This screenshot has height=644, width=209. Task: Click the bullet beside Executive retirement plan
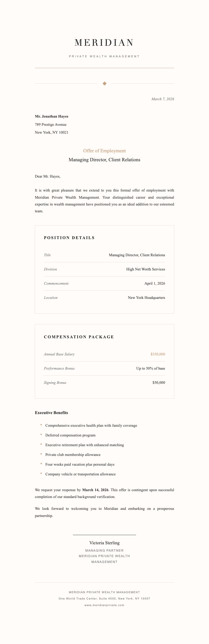[41, 444]
